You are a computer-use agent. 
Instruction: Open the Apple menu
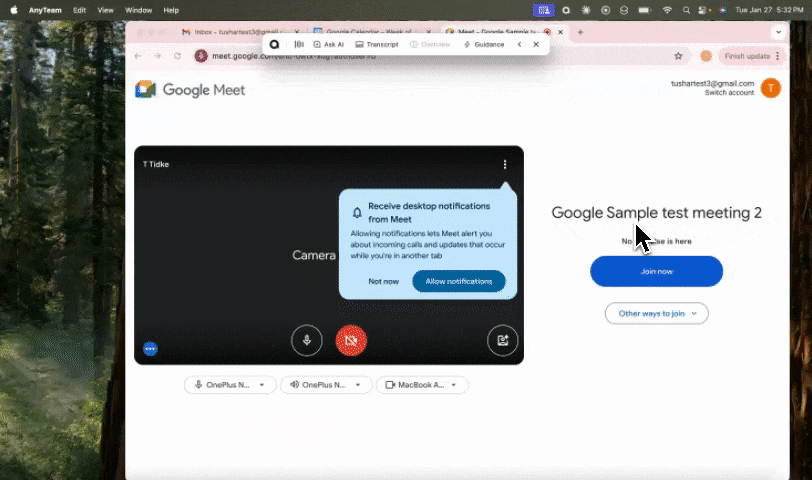point(13,10)
